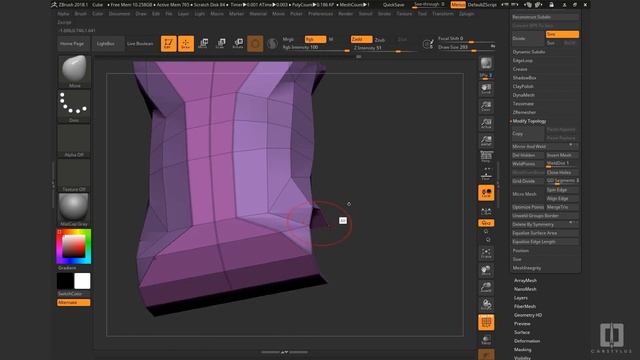Click the L.Sym icon
640x360 pixels.
486,211
